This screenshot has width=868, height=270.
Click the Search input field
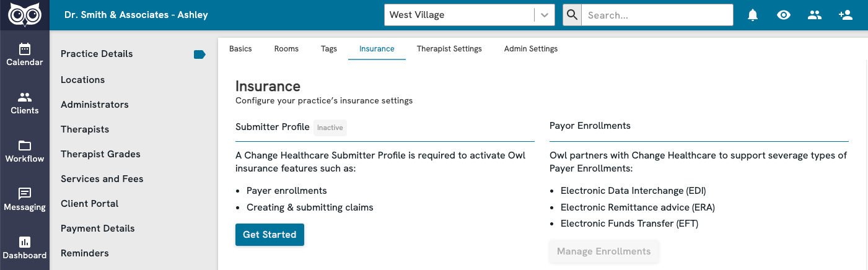click(657, 15)
